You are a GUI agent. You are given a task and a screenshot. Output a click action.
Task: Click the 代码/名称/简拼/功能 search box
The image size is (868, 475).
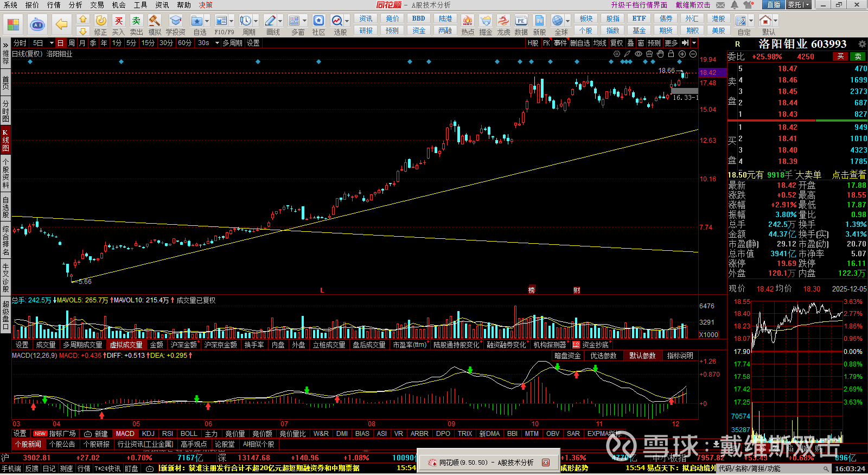pyautogui.click(x=774, y=468)
